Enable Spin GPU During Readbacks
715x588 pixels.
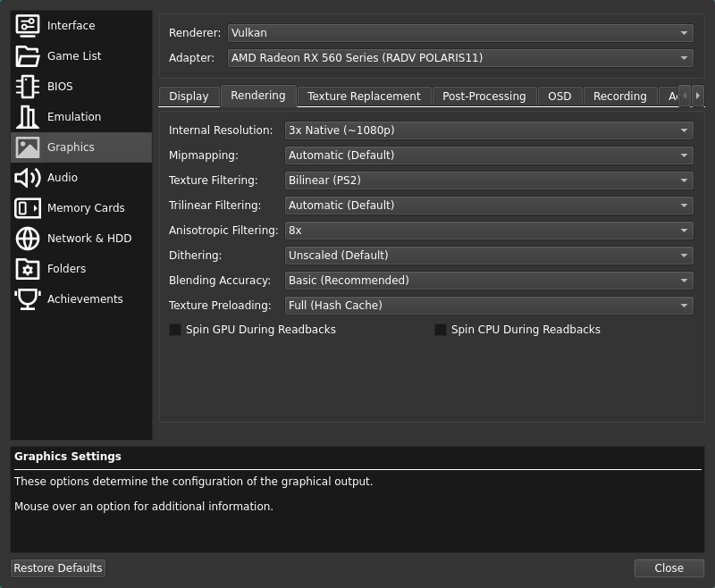pyautogui.click(x=175, y=330)
